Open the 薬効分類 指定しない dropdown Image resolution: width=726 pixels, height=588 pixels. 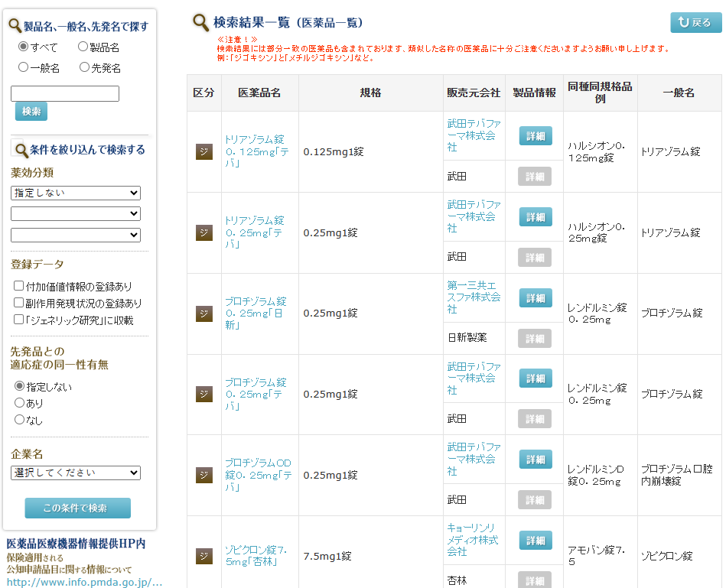coord(76,193)
